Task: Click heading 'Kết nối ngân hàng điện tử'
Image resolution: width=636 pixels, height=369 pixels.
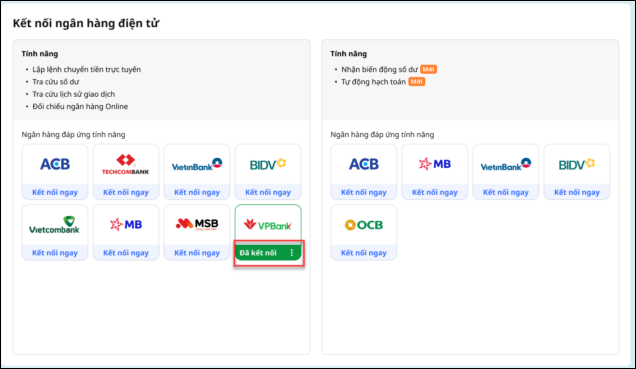Action: click(86, 23)
